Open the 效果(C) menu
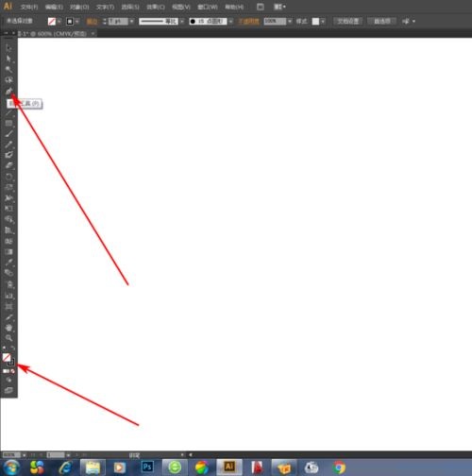The height and width of the screenshot is (476, 472). (x=156, y=7)
